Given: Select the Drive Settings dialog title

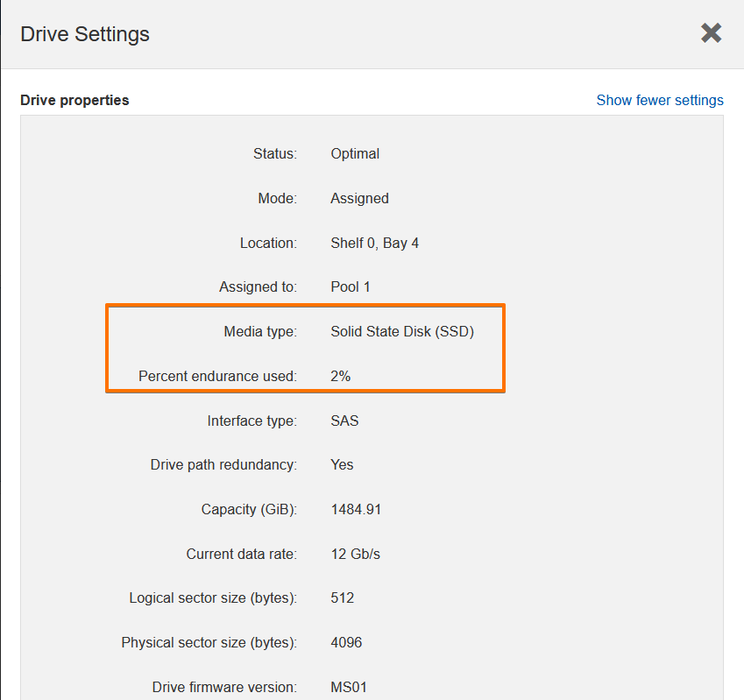Looking at the screenshot, I should (85, 34).
